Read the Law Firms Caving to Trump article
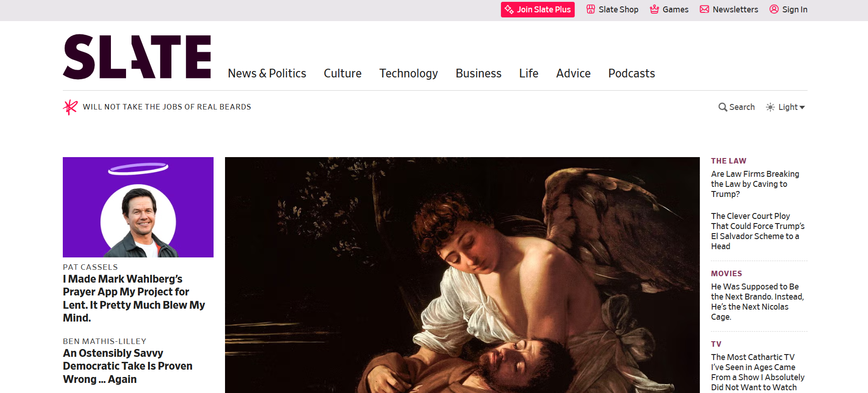Image resolution: width=868 pixels, height=393 pixels. [x=755, y=184]
